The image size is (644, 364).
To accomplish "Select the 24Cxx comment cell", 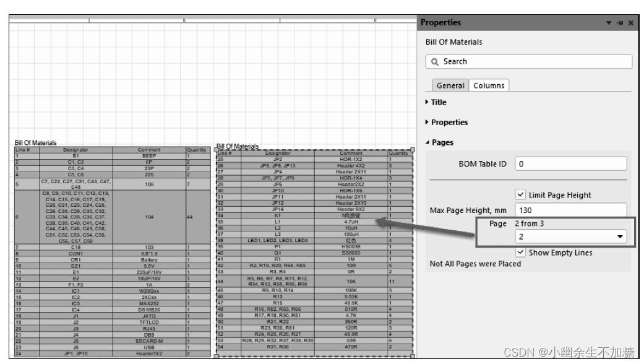I will point(149,297).
